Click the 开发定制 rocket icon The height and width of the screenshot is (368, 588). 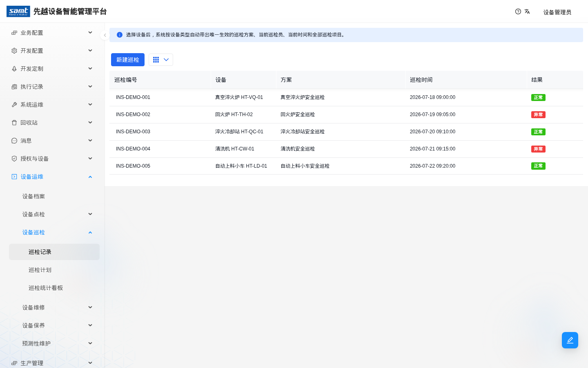[x=14, y=69]
